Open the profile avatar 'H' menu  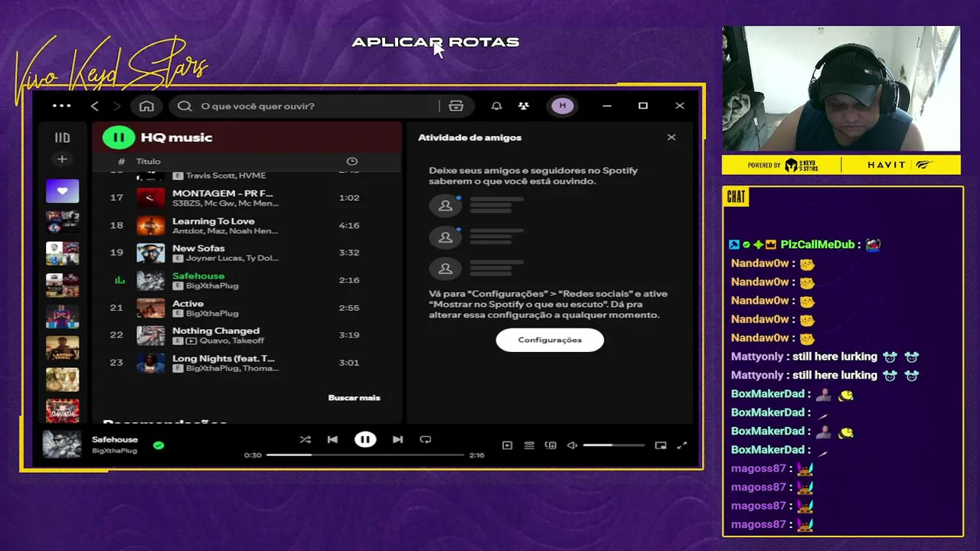(563, 106)
